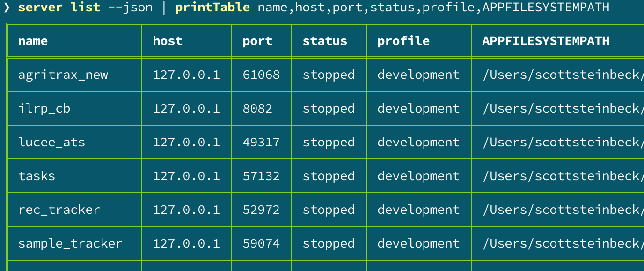The image size is (644, 271).
Task: Click stopped status in lucee_ats row
Action: click(329, 143)
